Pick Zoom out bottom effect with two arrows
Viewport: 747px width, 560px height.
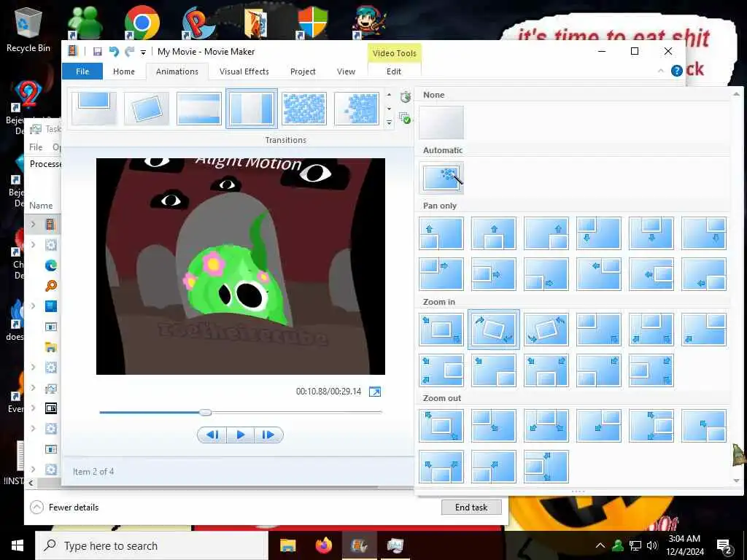(x=441, y=467)
